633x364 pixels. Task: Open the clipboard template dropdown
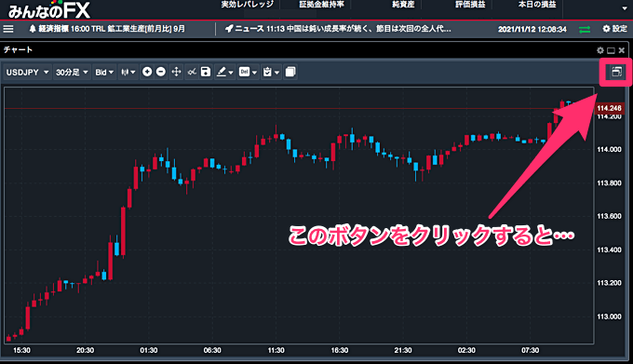(271, 73)
